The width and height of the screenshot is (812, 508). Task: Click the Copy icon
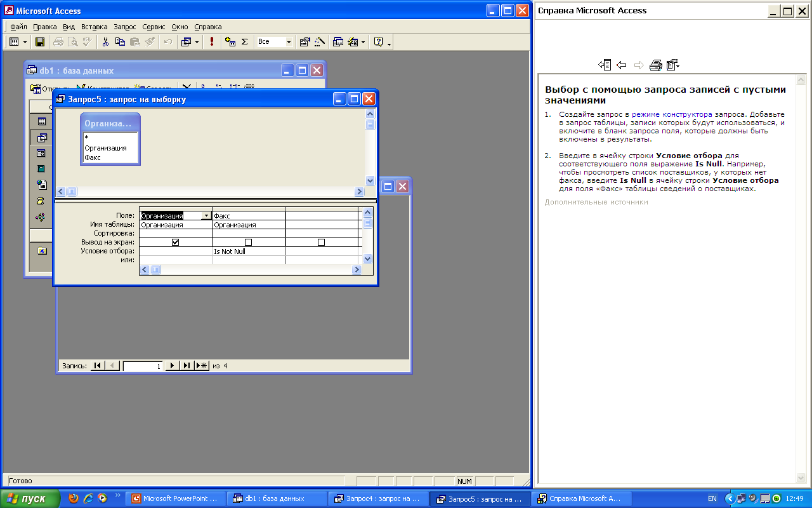point(120,42)
